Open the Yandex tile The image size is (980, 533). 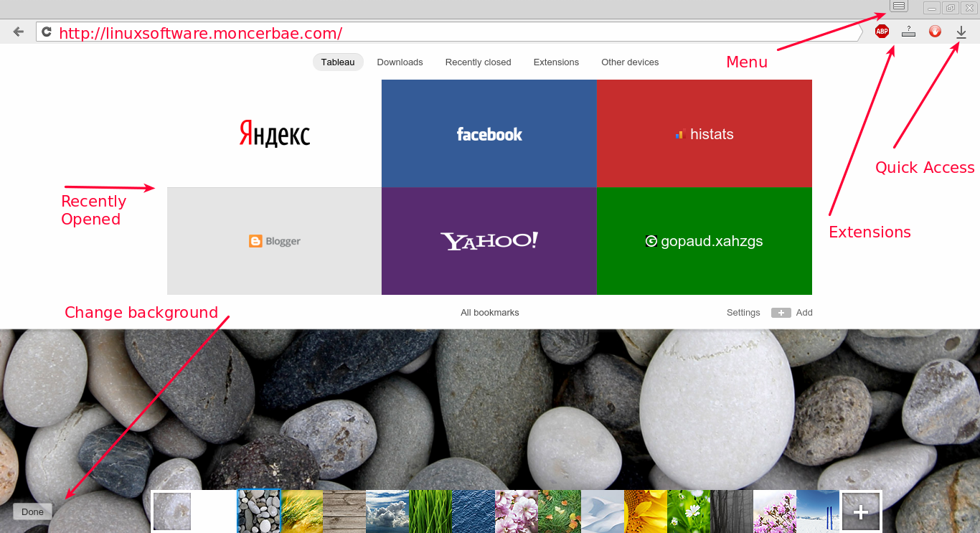pos(274,133)
